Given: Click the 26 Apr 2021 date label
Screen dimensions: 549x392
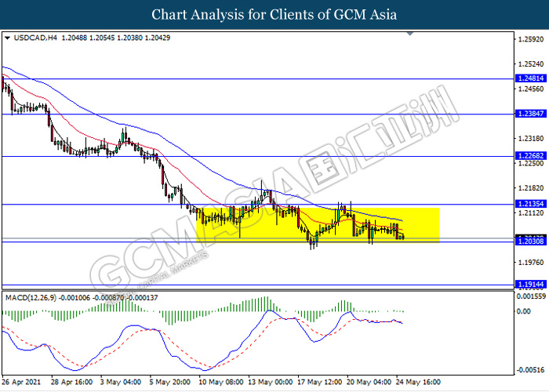Looking at the screenshot, I should (x=21, y=382).
